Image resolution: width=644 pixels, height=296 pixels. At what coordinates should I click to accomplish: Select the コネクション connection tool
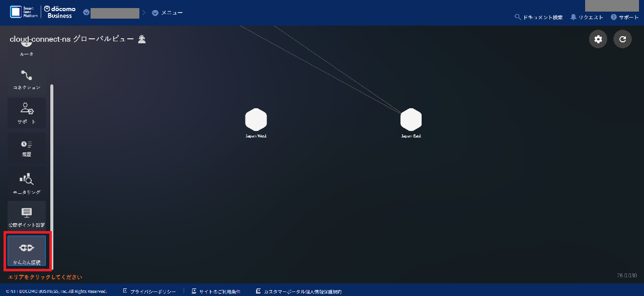pyautogui.click(x=27, y=80)
